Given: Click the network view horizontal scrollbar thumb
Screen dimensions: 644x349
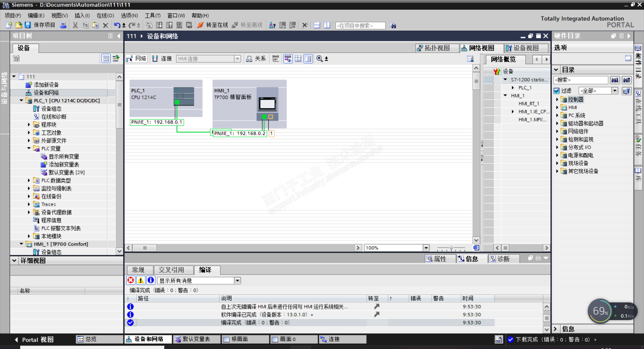Looking at the screenshot, I should 145,248.
